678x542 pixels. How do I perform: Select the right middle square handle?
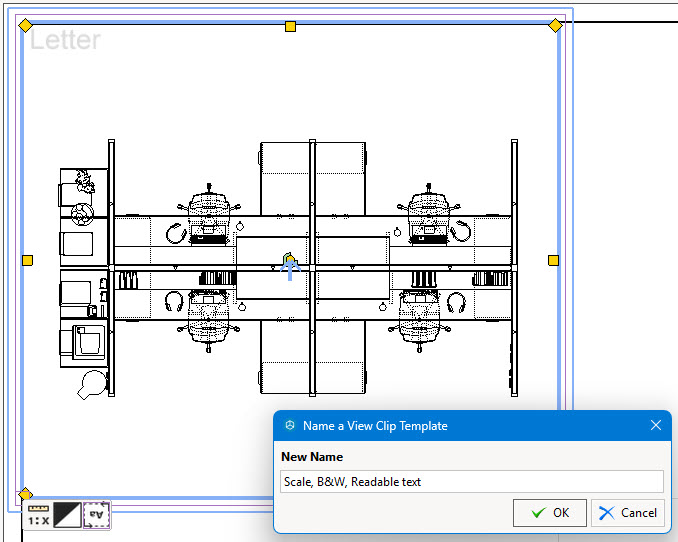point(553,260)
